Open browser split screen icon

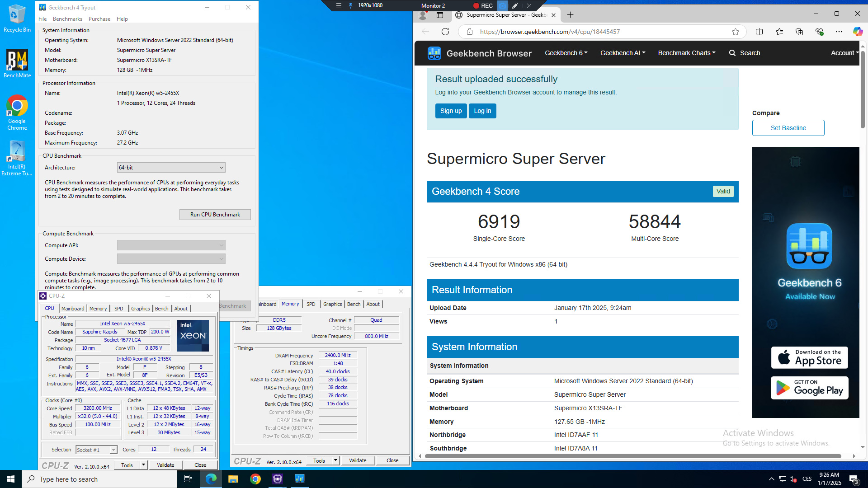[759, 32]
